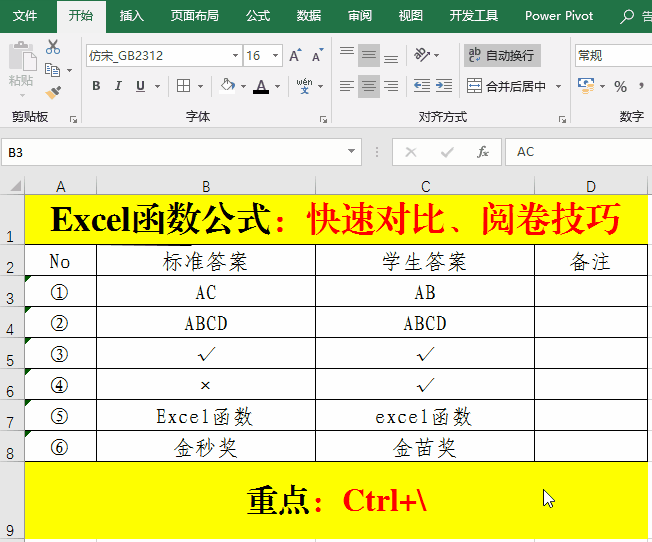Select Align Right icon
Image resolution: width=652 pixels, height=542 pixels.
tap(391, 86)
